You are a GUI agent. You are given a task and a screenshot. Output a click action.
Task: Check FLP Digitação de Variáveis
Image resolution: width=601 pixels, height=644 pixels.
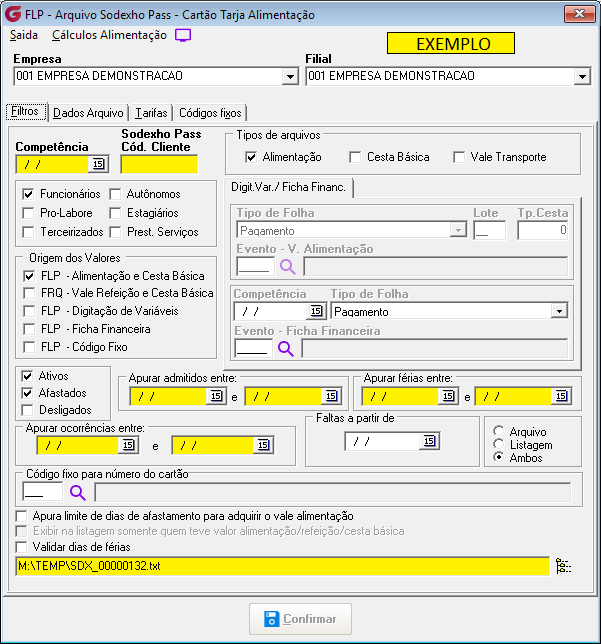pyautogui.click(x=29, y=311)
